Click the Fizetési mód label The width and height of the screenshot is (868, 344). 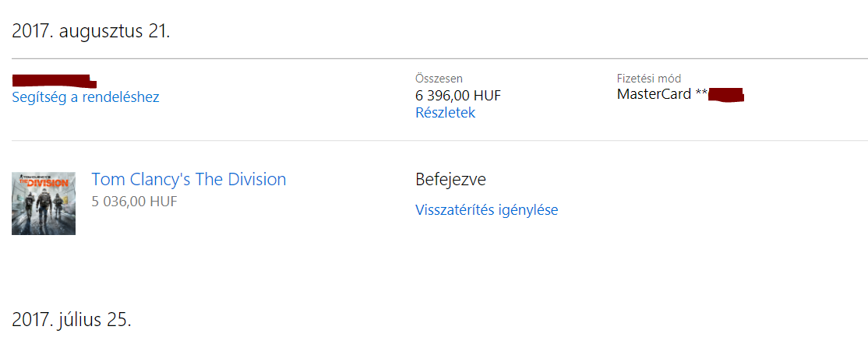(x=648, y=79)
